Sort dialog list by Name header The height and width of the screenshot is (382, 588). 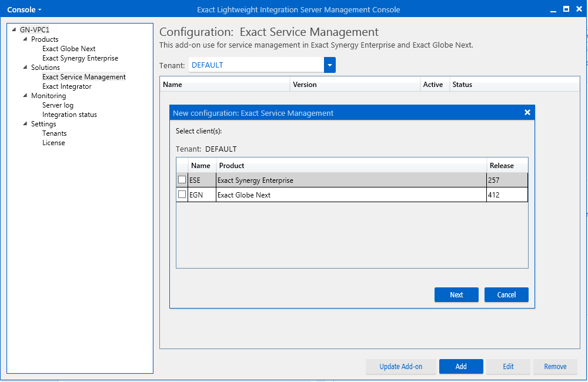(x=202, y=166)
